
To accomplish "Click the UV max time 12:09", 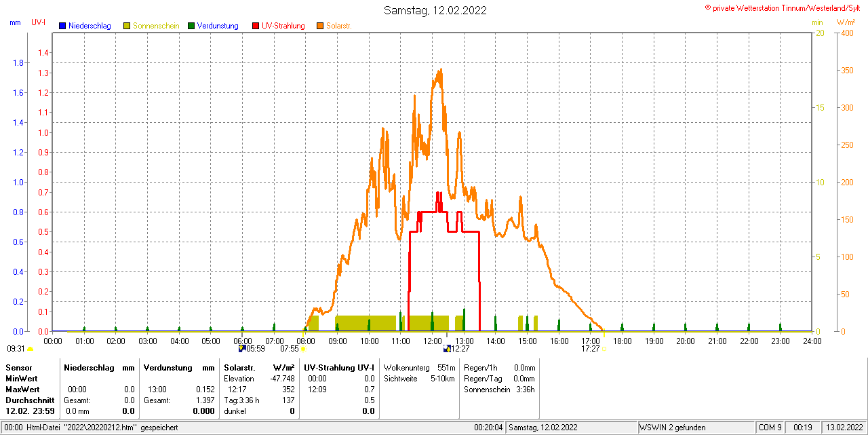I will tap(317, 389).
